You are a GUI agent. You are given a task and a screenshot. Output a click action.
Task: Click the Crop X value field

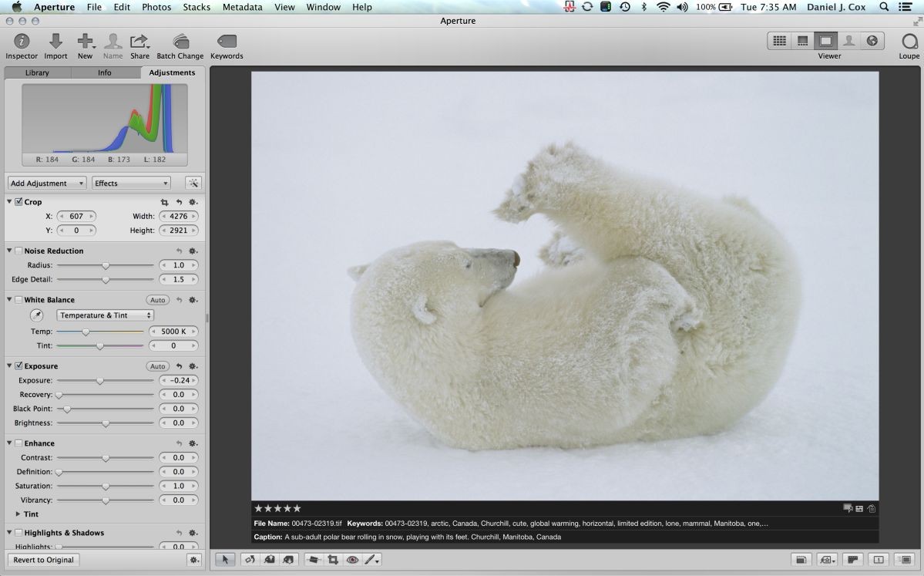[x=76, y=217]
